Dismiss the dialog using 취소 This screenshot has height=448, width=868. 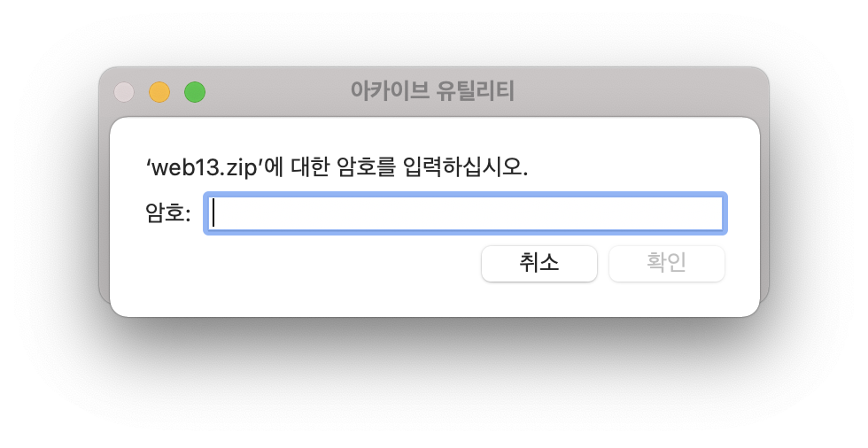pyautogui.click(x=539, y=264)
